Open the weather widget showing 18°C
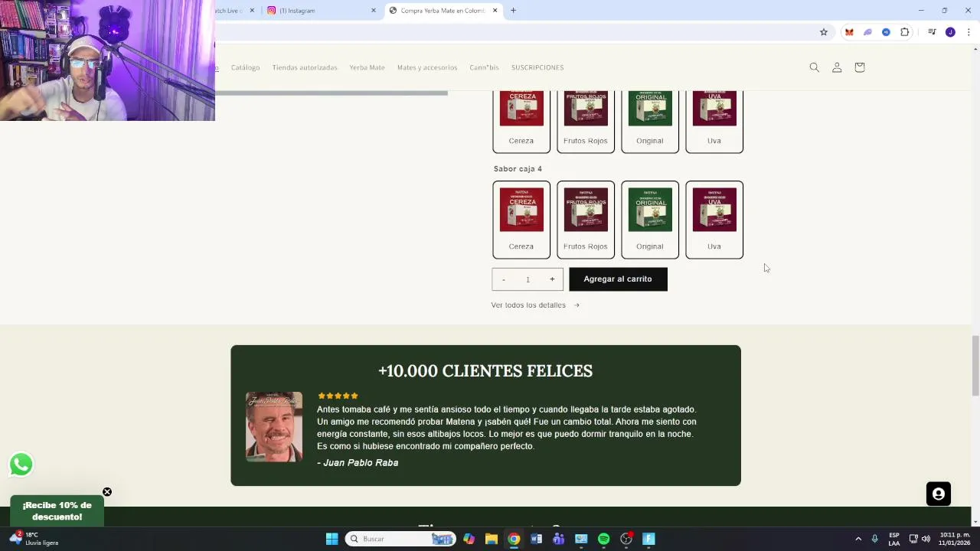The width and height of the screenshot is (980, 551). [x=35, y=539]
